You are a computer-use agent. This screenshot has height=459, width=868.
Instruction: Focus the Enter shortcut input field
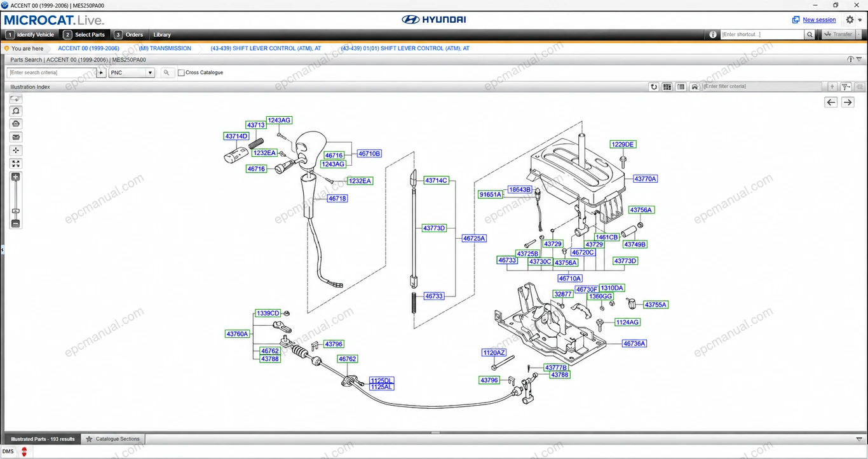tap(763, 35)
